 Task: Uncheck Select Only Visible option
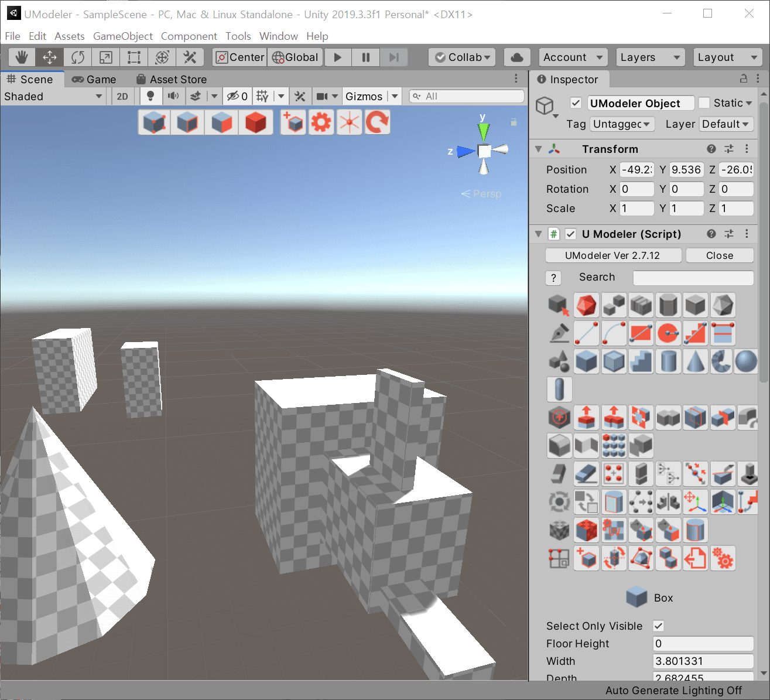pos(658,626)
